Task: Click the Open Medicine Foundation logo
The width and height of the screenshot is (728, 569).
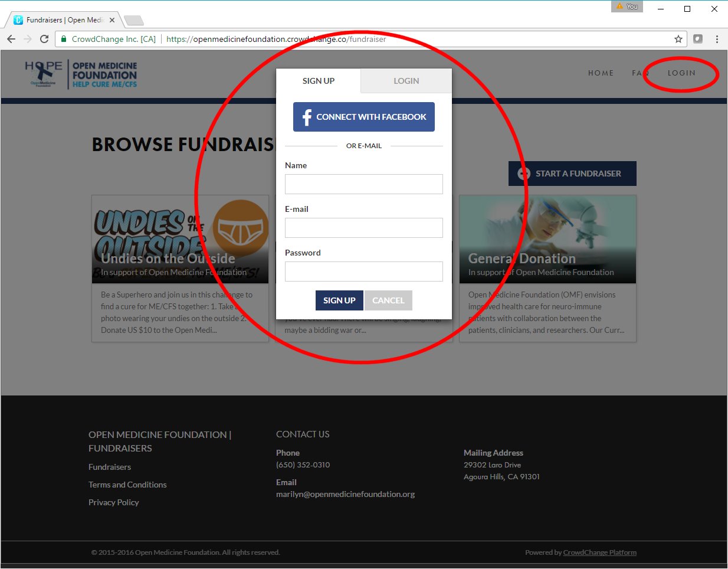Action: [81, 75]
